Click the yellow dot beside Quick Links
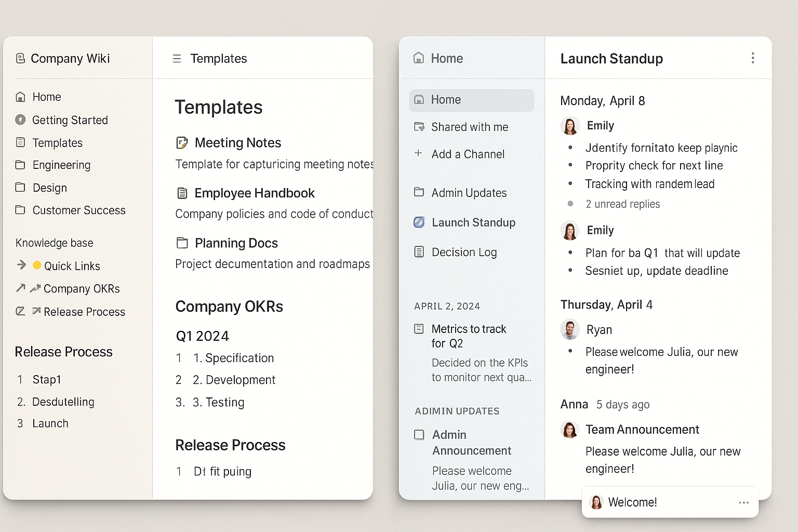798x532 pixels. [37, 265]
